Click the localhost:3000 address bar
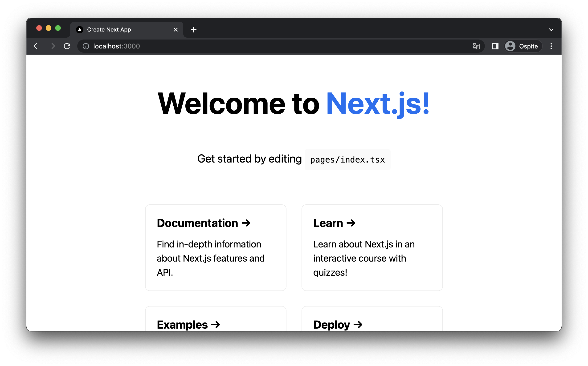The image size is (588, 366). (x=267, y=46)
